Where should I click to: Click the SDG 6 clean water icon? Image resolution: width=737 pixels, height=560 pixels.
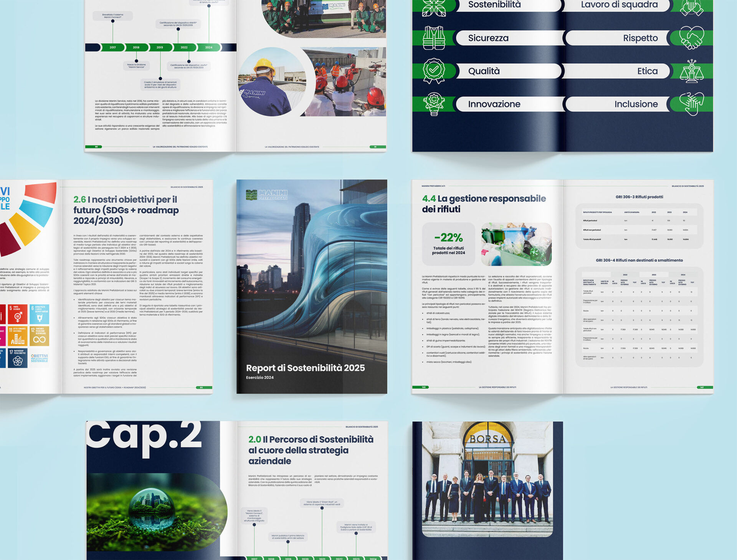(39, 314)
